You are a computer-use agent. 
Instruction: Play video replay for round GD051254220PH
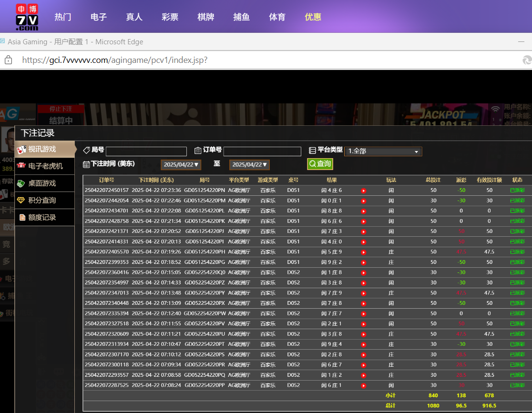[x=363, y=252]
